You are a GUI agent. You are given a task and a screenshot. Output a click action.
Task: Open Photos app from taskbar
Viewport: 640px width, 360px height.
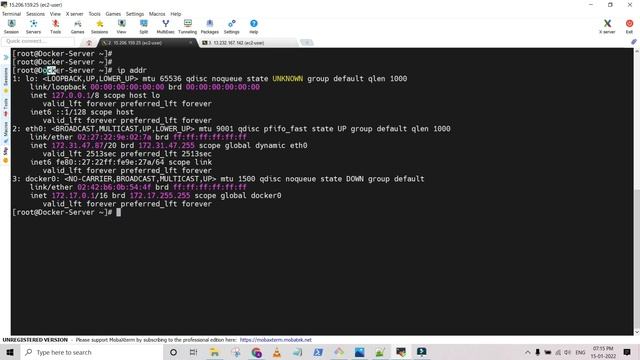tap(360, 352)
